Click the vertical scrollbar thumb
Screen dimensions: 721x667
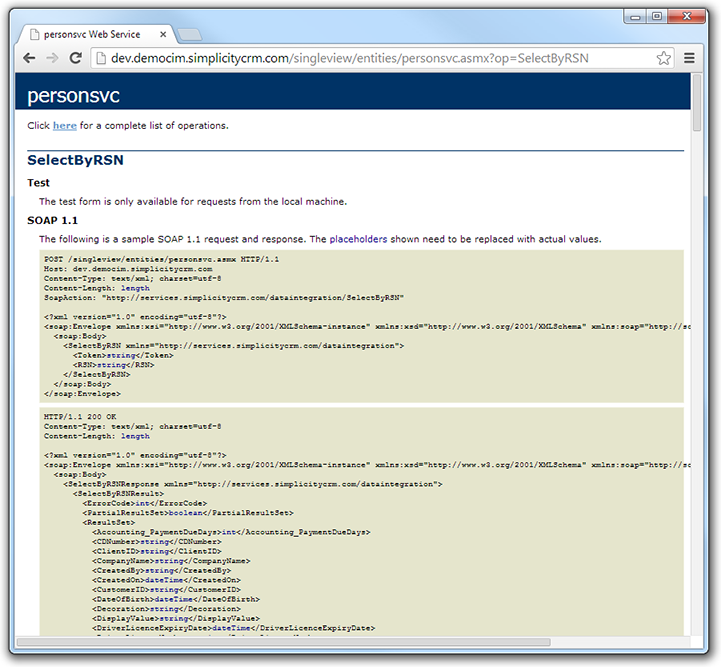click(x=697, y=103)
